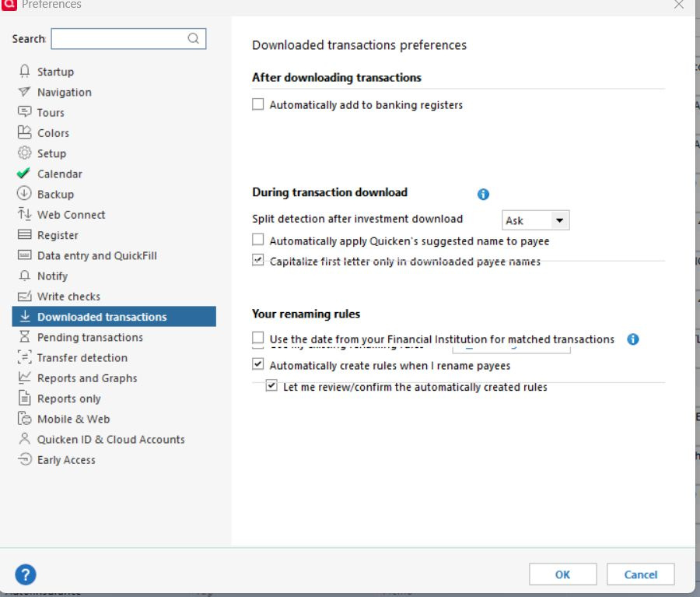Click the search magnifier icon
The width and height of the screenshot is (700, 597).
click(x=194, y=38)
